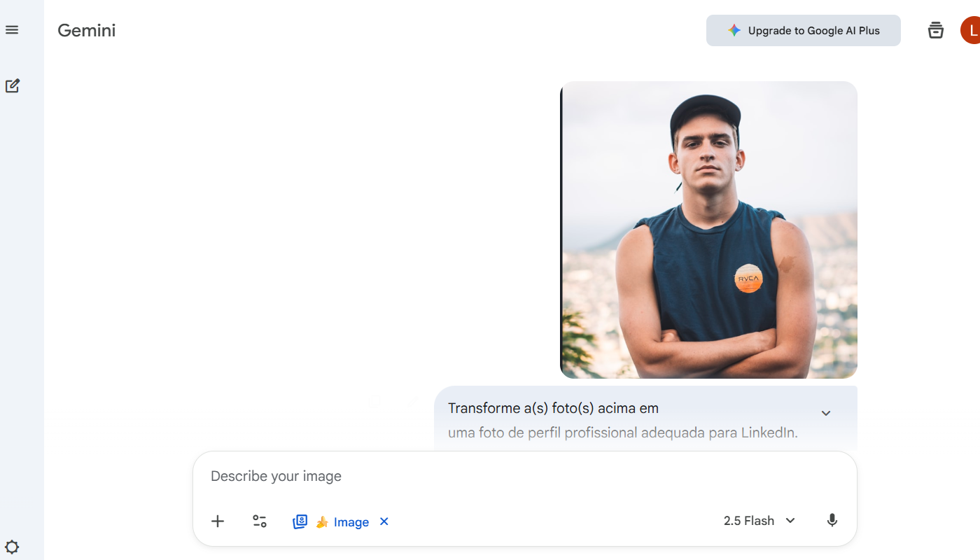The width and height of the screenshot is (980, 560).
Task: Start a new chat with compose icon
Action: pos(12,85)
